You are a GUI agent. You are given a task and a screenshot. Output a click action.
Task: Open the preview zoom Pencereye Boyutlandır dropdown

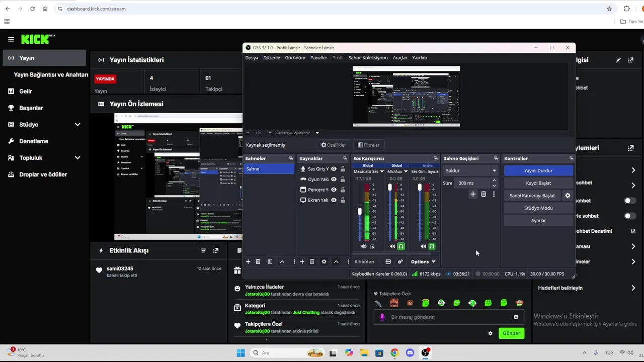tap(317, 133)
